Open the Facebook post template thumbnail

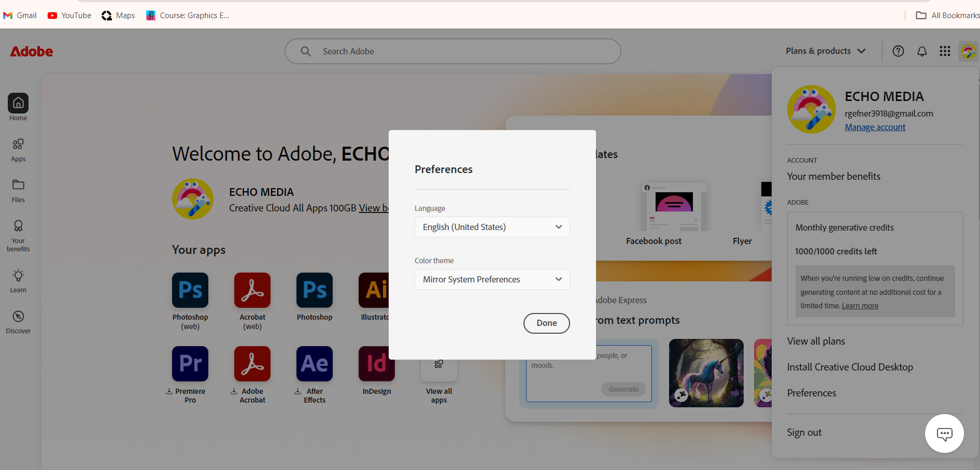point(674,207)
